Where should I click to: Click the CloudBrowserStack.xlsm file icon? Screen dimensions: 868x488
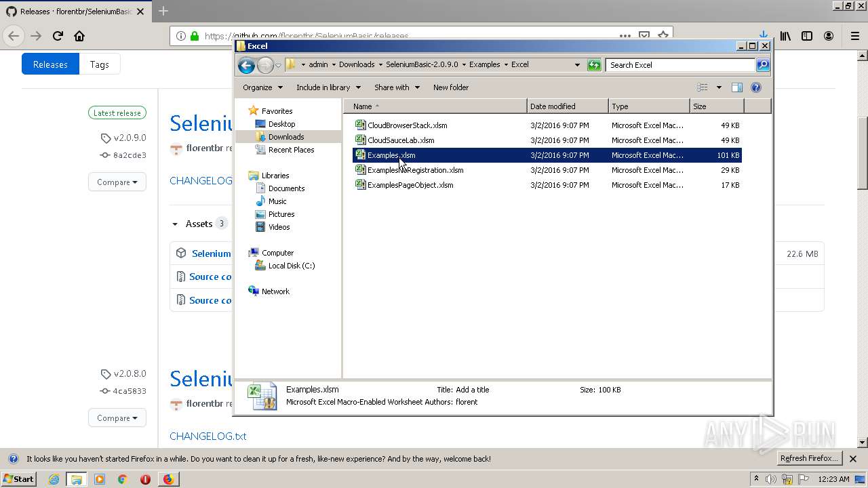pos(361,125)
